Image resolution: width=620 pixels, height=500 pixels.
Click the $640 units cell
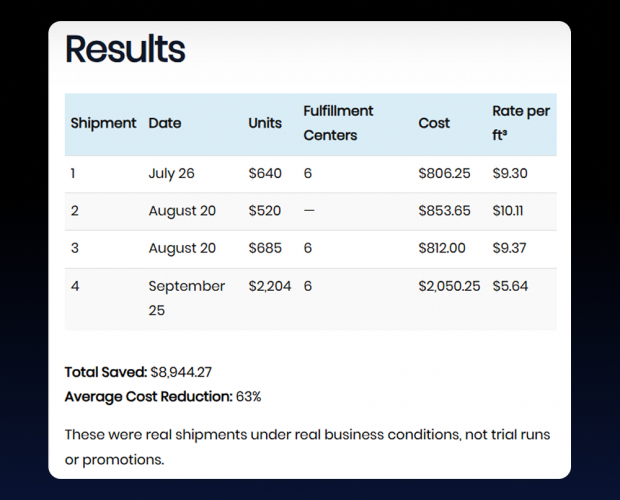pos(265,174)
